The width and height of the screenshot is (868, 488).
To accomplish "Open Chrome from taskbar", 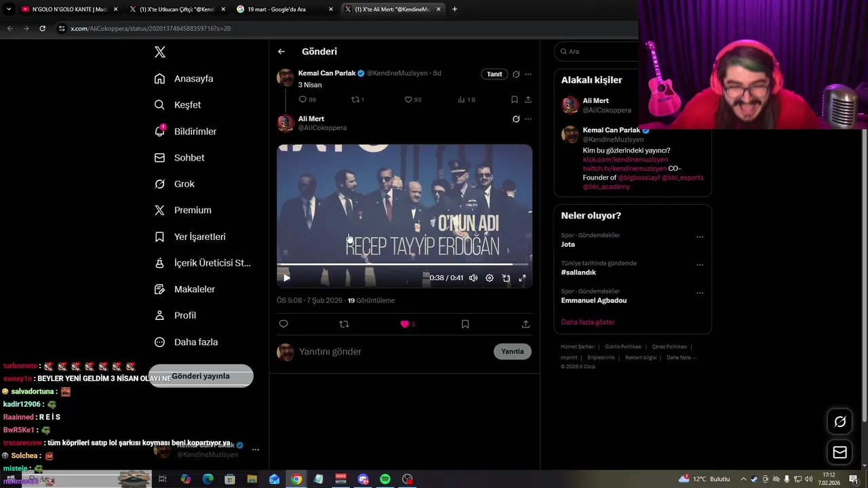I will pyautogui.click(x=296, y=479).
